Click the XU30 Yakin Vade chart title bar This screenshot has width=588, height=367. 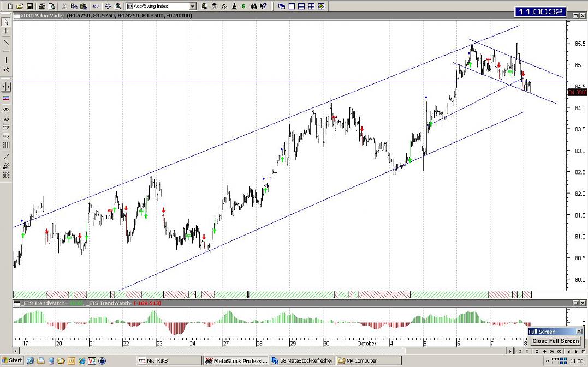pos(273,16)
